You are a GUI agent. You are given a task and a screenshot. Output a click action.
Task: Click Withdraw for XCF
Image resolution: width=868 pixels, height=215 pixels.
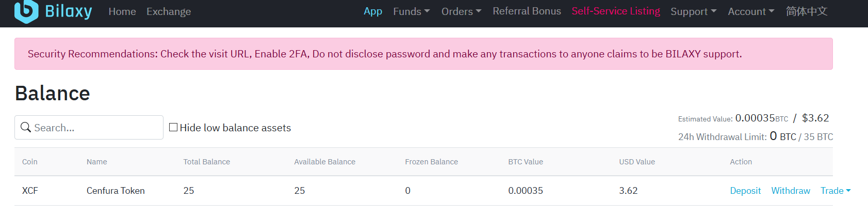point(791,191)
